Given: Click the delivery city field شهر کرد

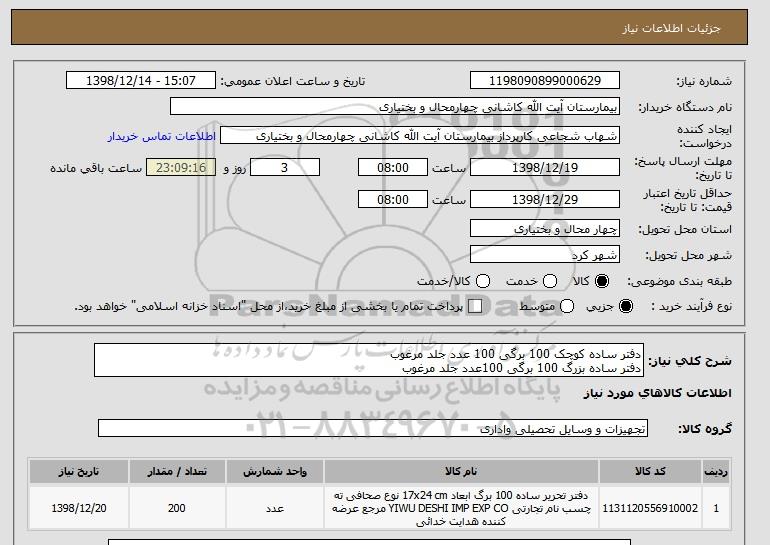Looking at the screenshot, I should (545, 255).
